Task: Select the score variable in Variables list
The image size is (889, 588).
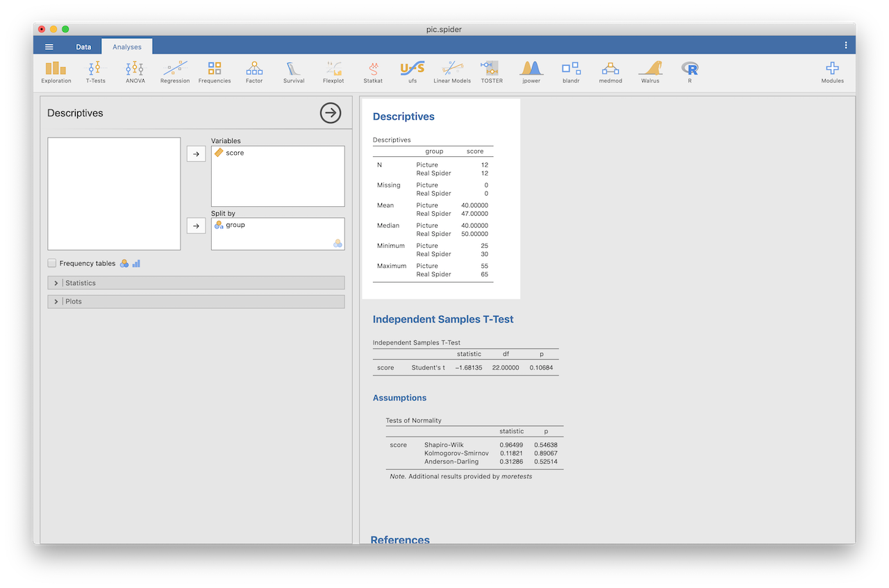Action: tap(235, 153)
